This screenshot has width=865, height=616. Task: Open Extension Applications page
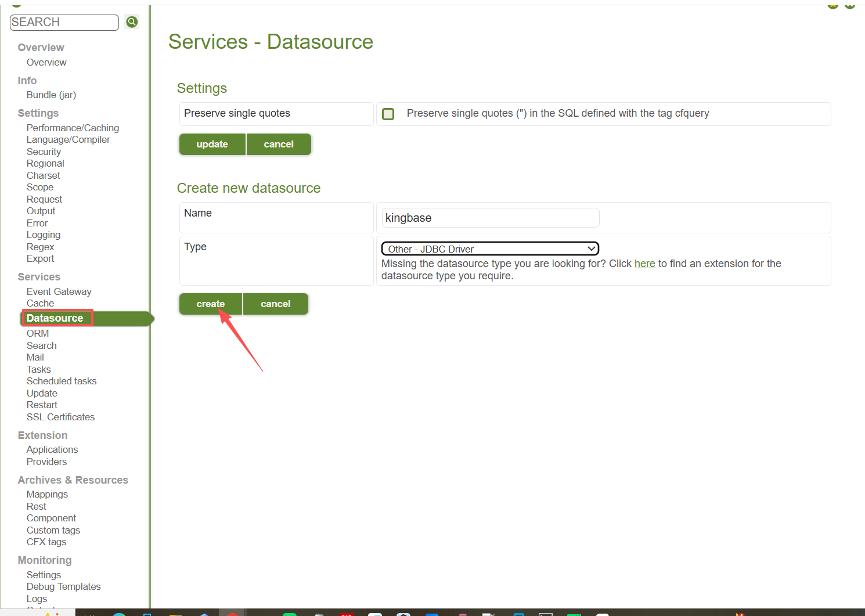click(x=52, y=449)
